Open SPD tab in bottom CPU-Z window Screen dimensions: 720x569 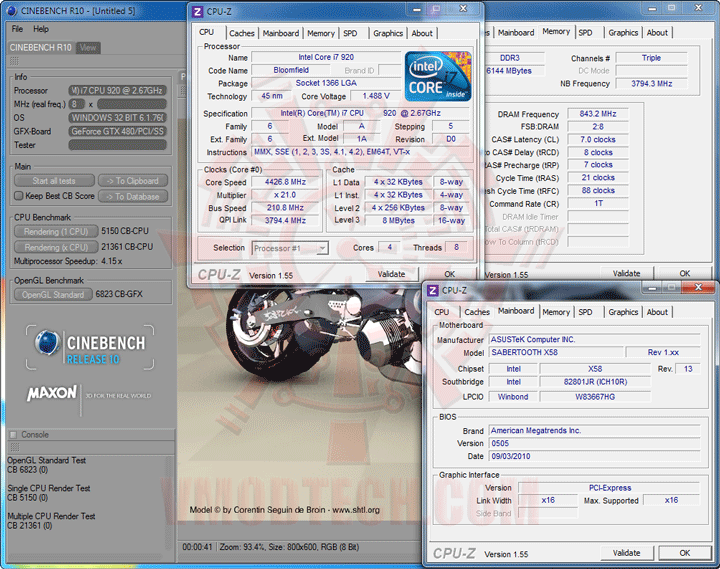click(585, 312)
